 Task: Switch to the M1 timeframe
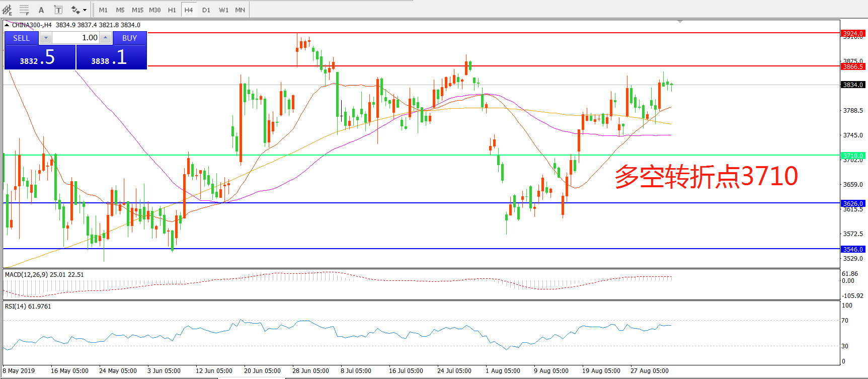[x=103, y=10]
